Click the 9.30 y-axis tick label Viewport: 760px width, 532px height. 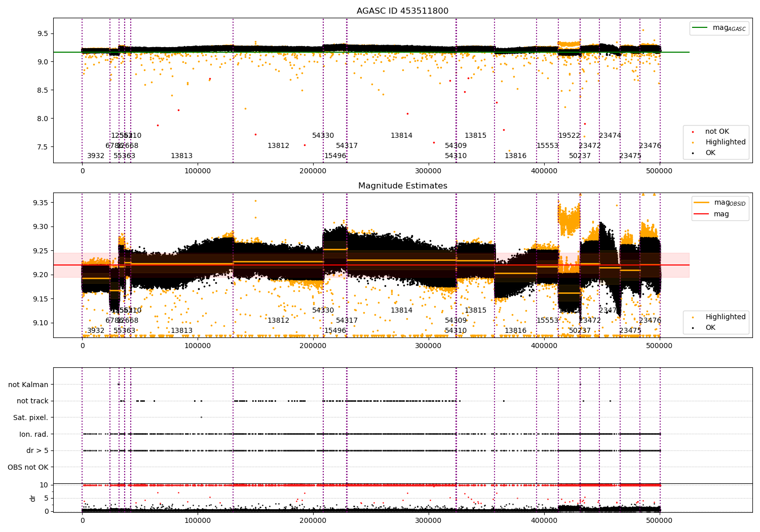[40, 227]
